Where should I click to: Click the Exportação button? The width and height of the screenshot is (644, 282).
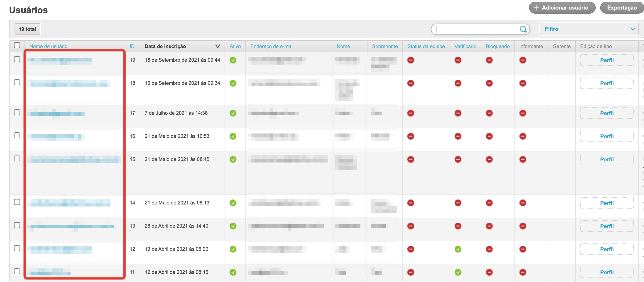pos(622,8)
